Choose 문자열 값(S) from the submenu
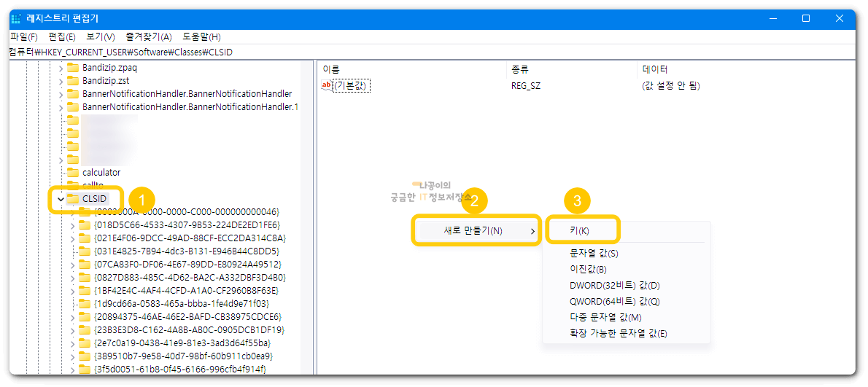Screen dimensions: 868x387 coord(594,254)
